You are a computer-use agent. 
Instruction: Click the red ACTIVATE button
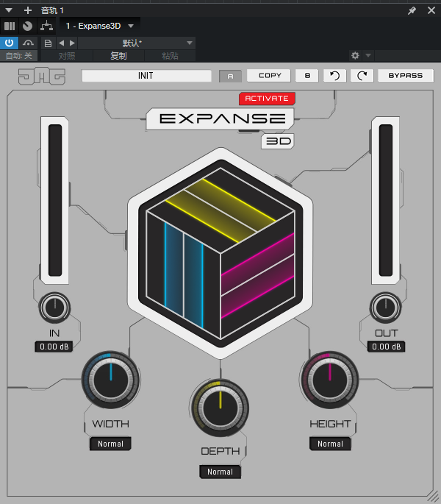[267, 99]
